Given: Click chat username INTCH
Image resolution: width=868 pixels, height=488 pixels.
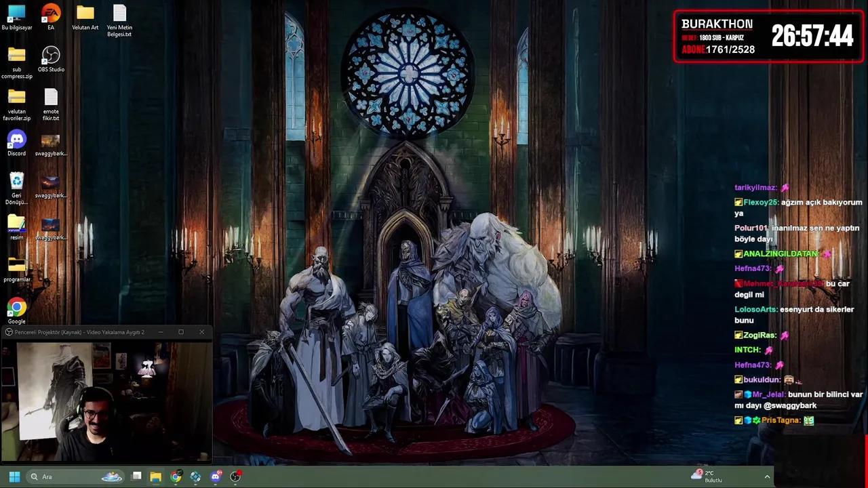Looking at the screenshot, I should [747, 350].
